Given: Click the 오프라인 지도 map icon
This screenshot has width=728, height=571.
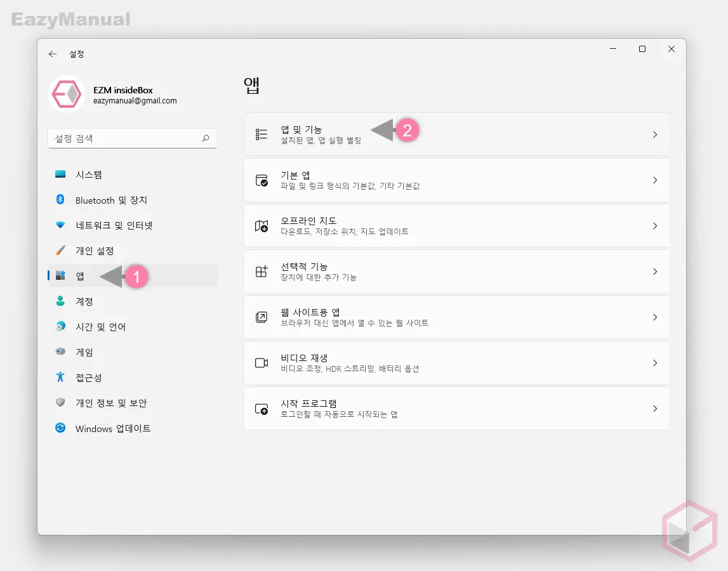Looking at the screenshot, I should coord(261,226).
